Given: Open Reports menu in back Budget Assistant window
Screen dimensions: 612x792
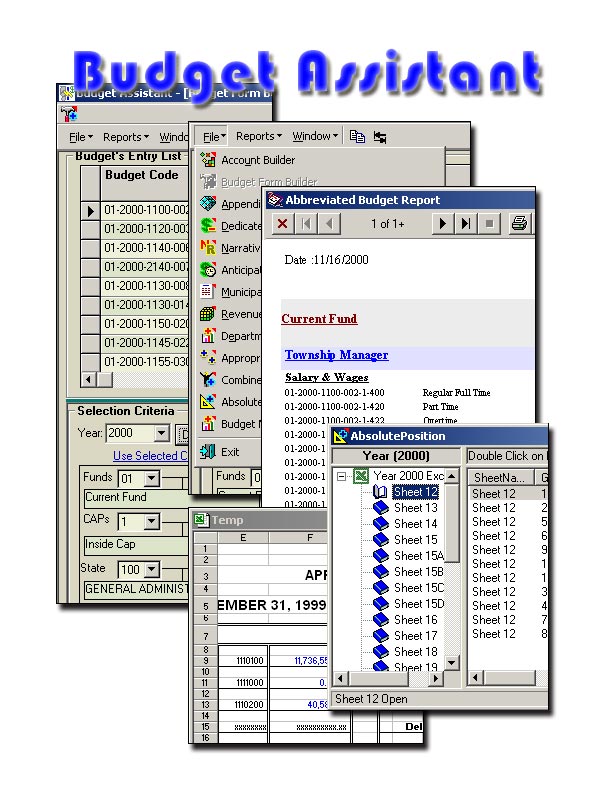Looking at the screenshot, I should (126, 137).
